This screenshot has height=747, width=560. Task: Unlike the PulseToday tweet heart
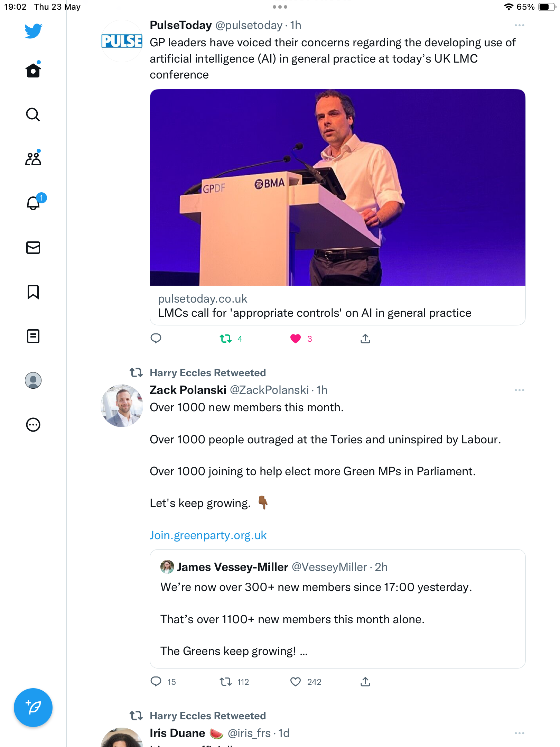pos(296,339)
